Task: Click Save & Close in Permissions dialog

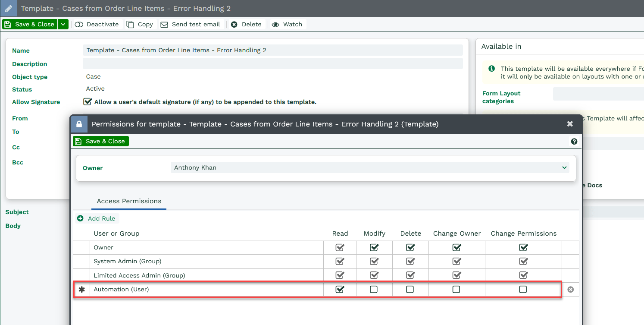Action: (x=101, y=141)
